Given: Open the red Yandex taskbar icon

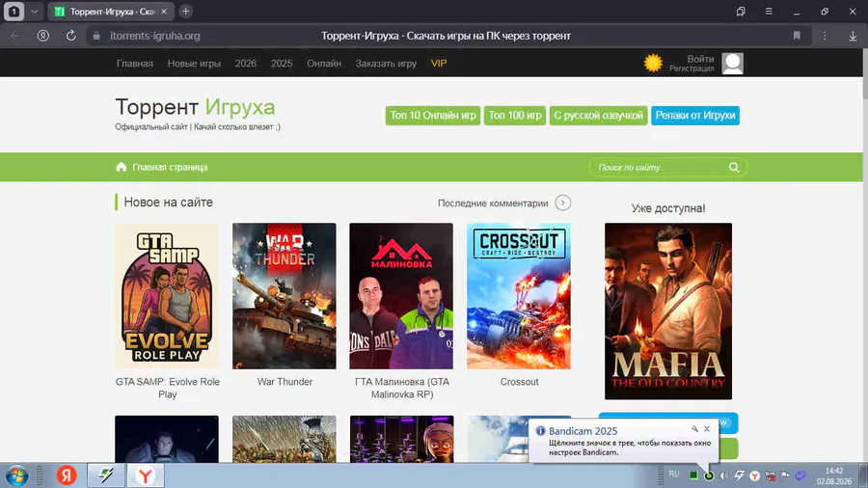Looking at the screenshot, I should [x=67, y=475].
